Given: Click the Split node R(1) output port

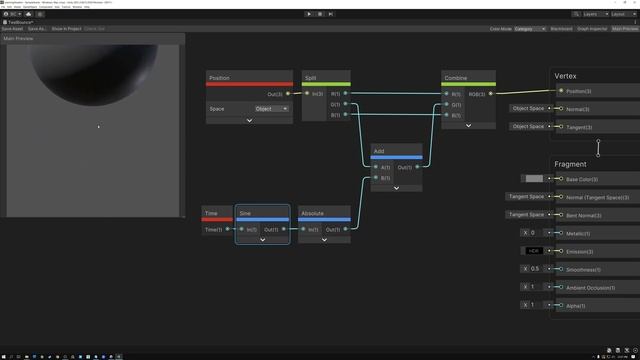Looking at the screenshot, I should point(345,93).
